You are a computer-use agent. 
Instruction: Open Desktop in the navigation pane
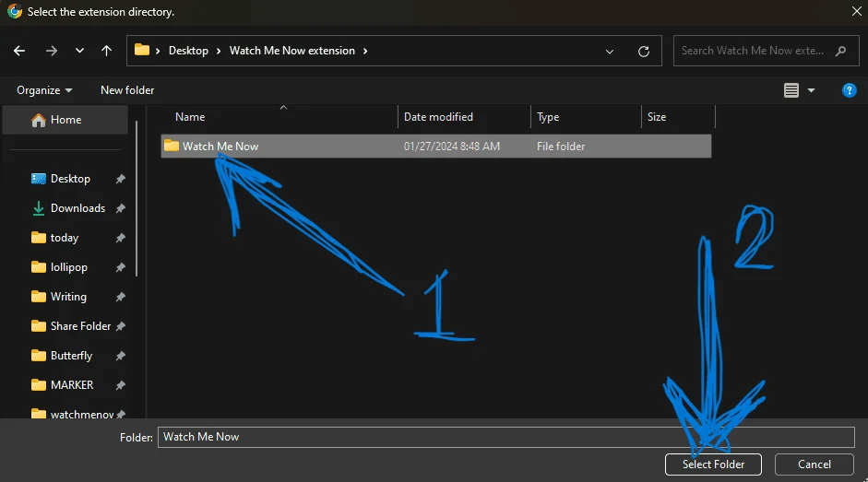click(x=70, y=179)
